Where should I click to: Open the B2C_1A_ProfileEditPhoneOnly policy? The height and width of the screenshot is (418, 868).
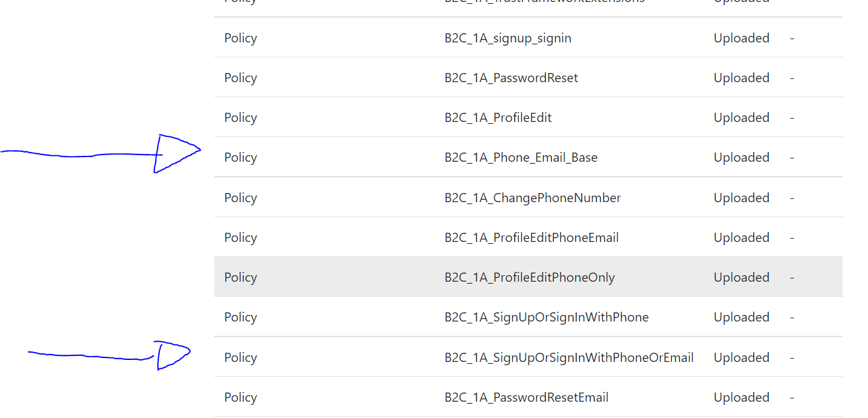(530, 277)
